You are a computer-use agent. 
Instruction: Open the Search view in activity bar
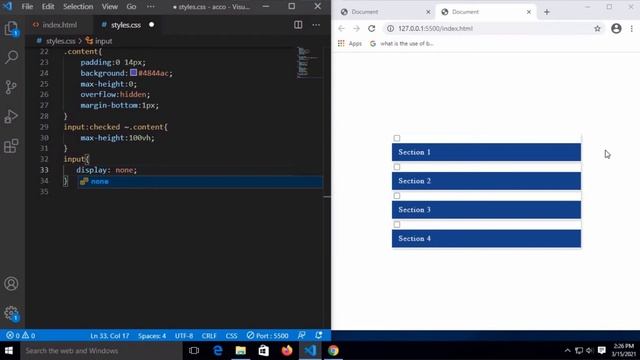pos(11,57)
